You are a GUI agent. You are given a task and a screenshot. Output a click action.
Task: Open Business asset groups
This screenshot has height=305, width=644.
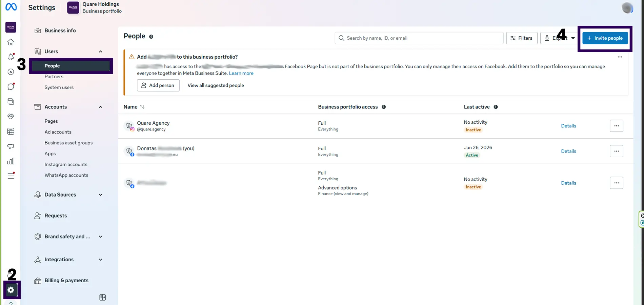[x=68, y=143]
